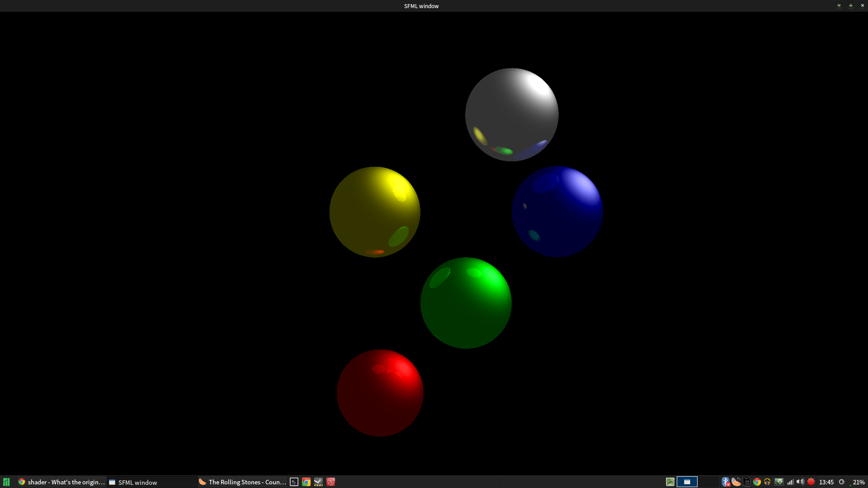Open the volume speaker control
Screen dimensions: 868x488
[x=800, y=482]
